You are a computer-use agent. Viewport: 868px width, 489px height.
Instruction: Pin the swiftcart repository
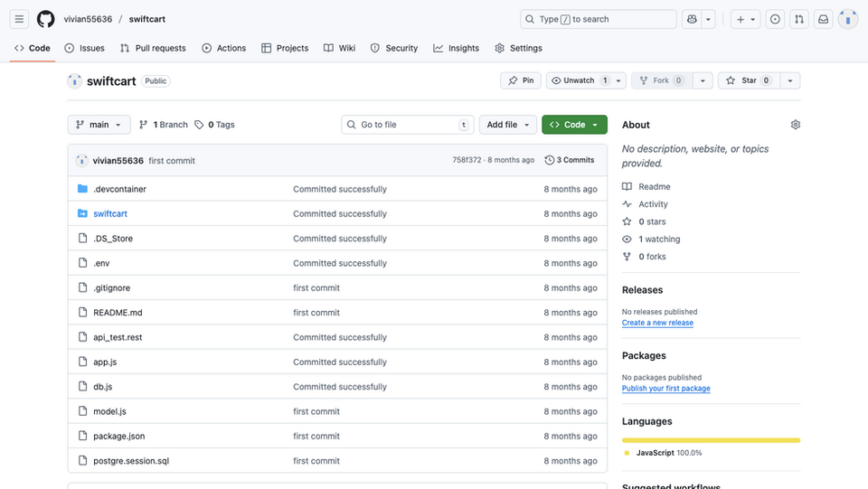point(521,80)
